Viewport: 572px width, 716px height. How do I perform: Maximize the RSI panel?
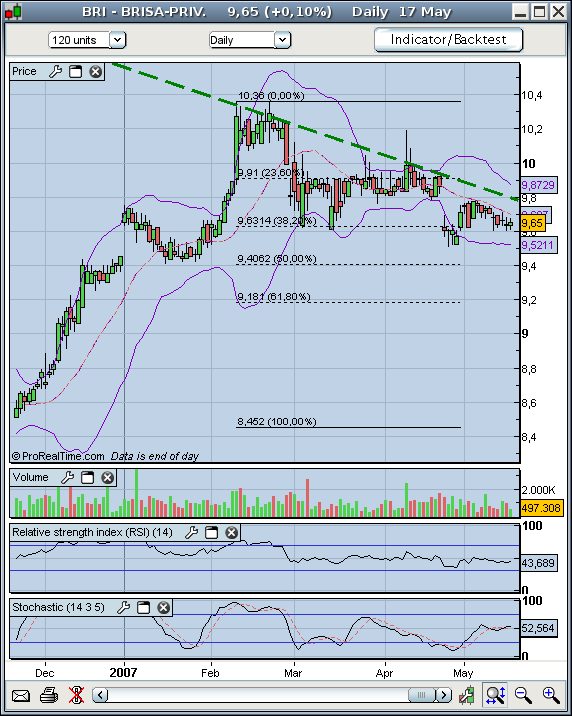click(211, 532)
